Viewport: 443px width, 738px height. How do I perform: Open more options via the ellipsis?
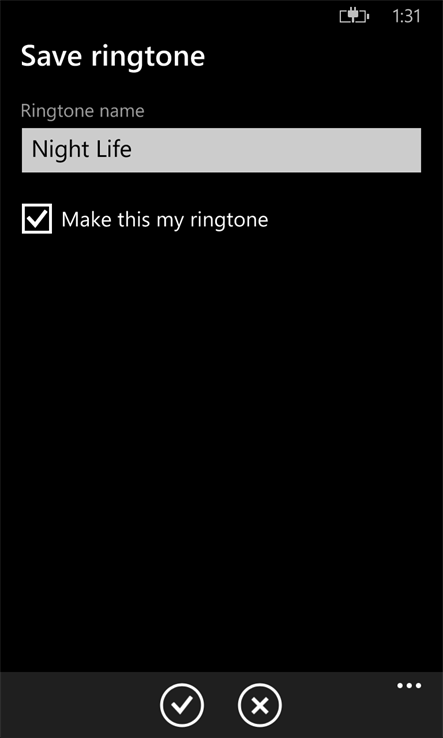(x=409, y=686)
